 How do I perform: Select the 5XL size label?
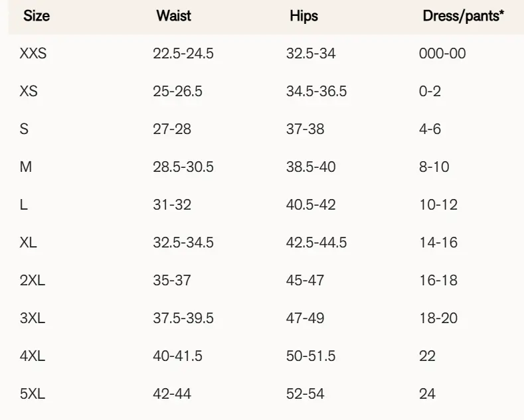tap(32, 394)
